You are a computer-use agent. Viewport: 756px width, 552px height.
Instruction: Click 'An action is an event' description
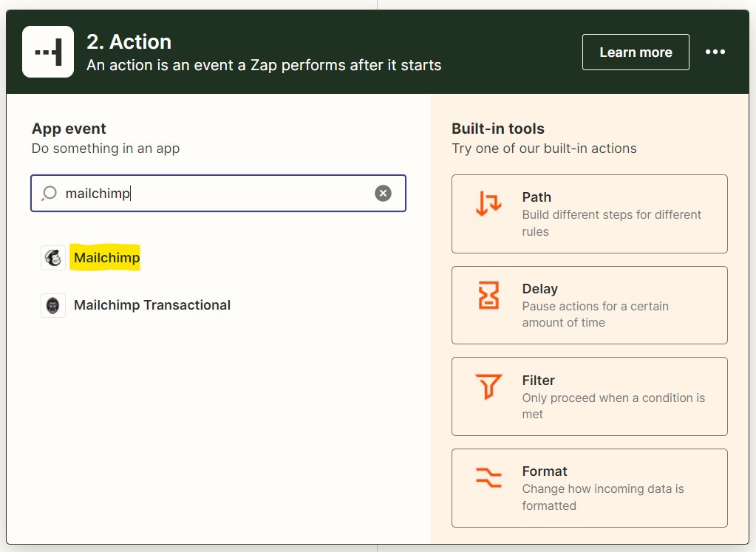coord(264,65)
